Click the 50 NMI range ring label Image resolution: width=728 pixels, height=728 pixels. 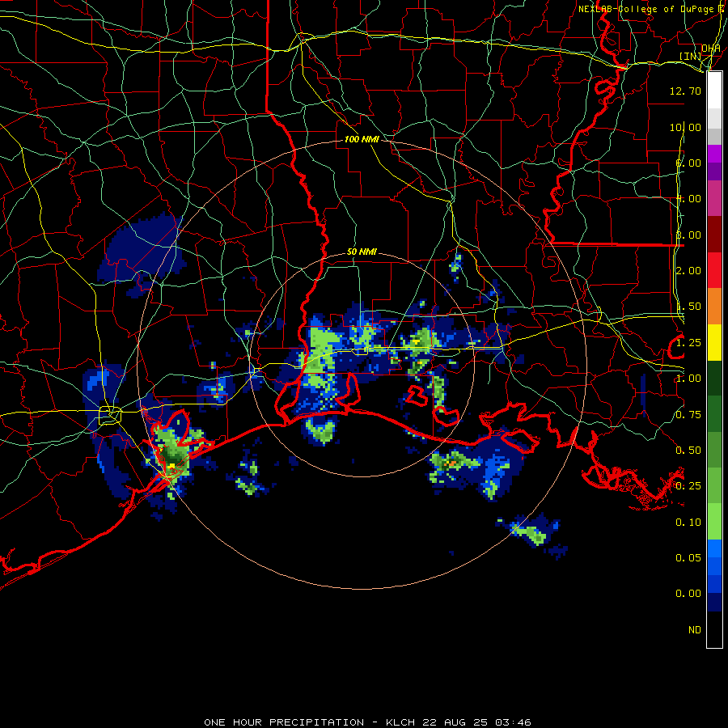click(362, 252)
